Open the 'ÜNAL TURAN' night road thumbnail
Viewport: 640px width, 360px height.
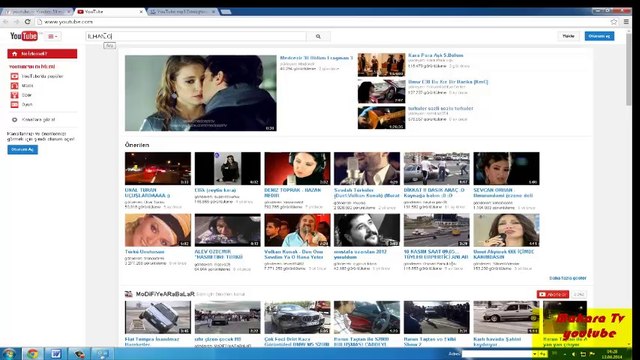tap(158, 169)
